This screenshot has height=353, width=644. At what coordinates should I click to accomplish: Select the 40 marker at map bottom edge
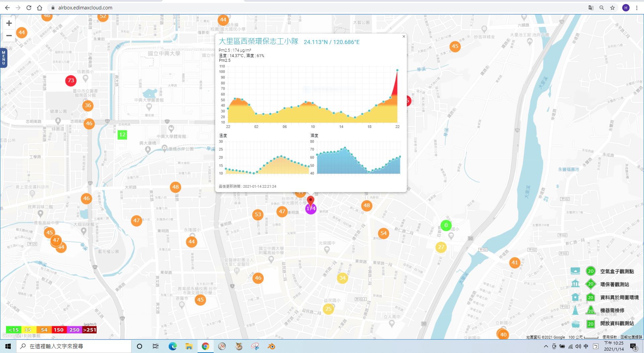point(503,335)
